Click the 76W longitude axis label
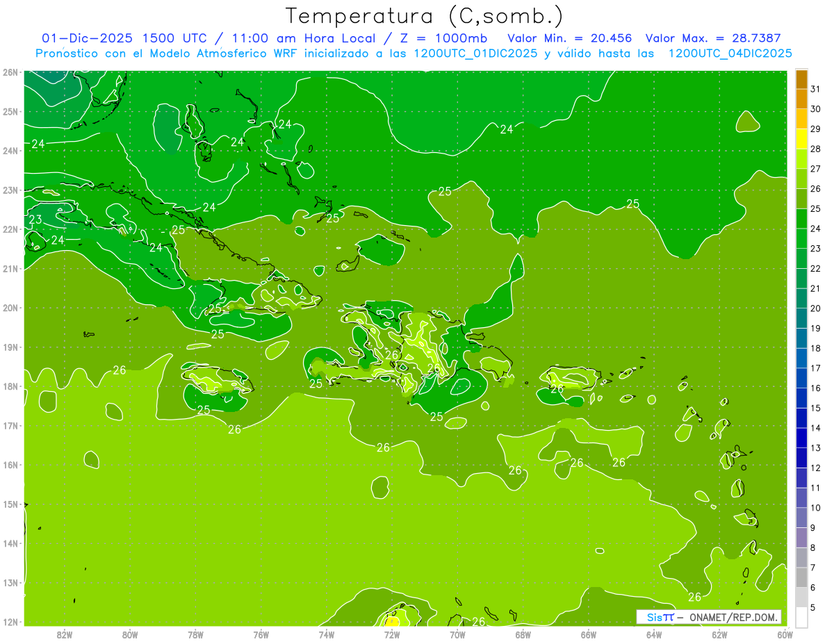Image resolution: width=834 pixels, height=644 pixels. 261,634
